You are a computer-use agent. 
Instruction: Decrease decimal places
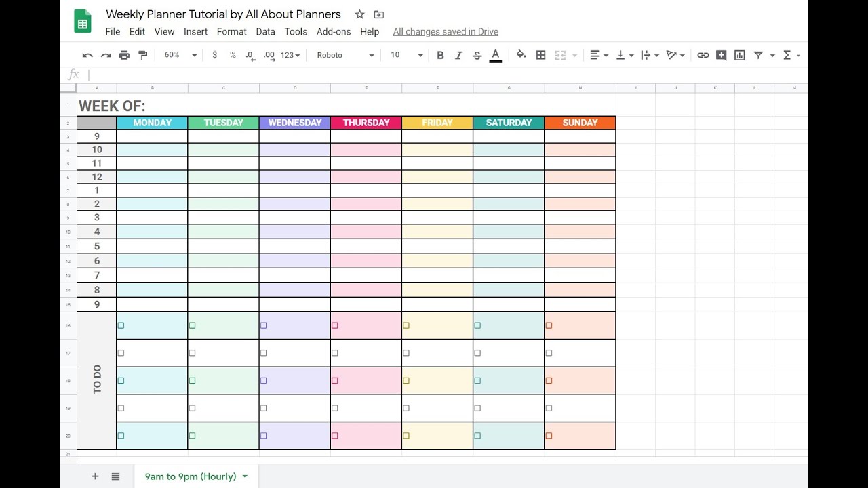point(250,55)
